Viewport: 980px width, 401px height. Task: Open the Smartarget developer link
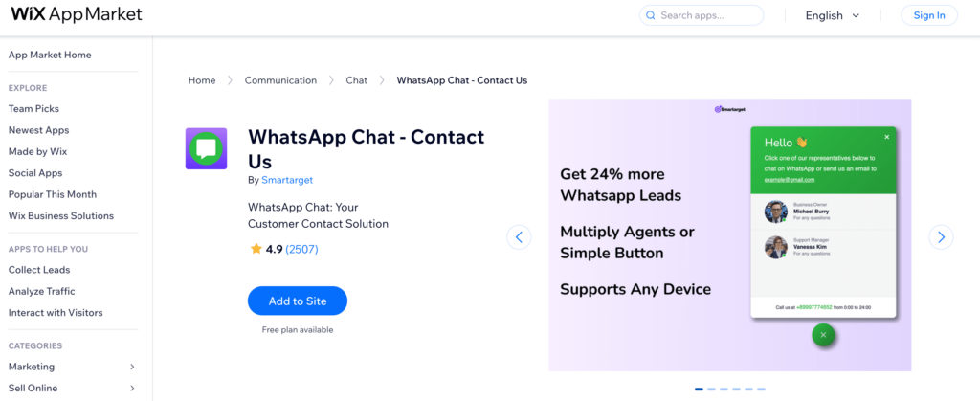pyautogui.click(x=287, y=180)
